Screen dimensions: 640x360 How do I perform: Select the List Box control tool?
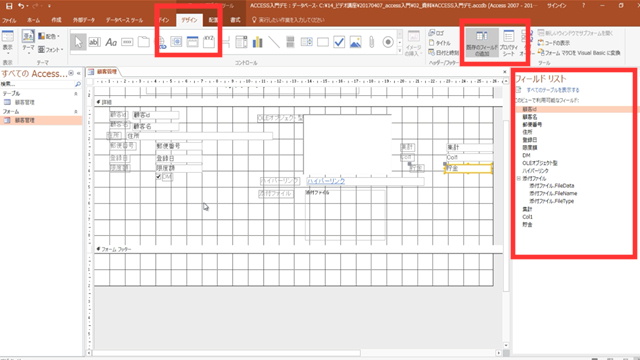307,42
